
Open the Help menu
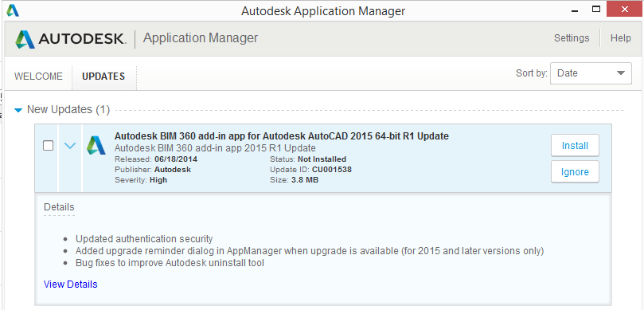point(621,38)
